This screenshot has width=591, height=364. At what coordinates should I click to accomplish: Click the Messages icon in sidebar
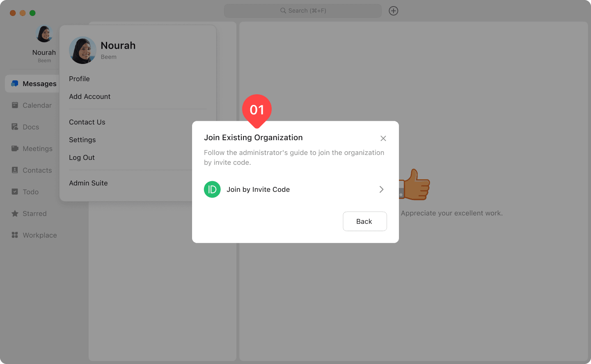tap(15, 84)
